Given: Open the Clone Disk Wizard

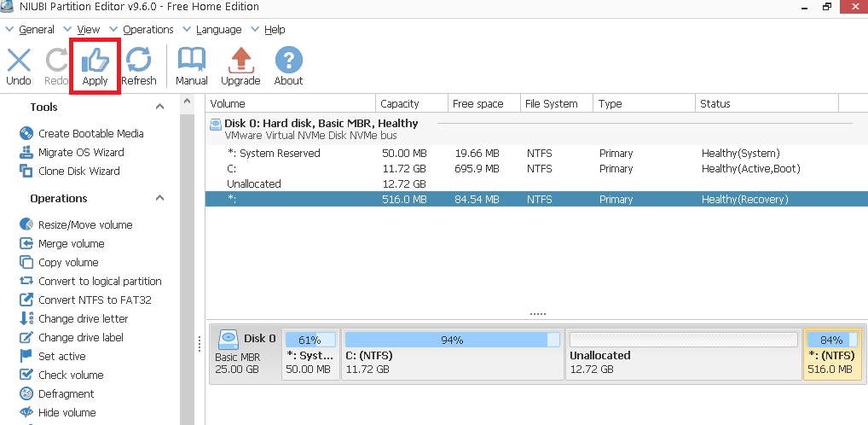Looking at the screenshot, I should (78, 172).
